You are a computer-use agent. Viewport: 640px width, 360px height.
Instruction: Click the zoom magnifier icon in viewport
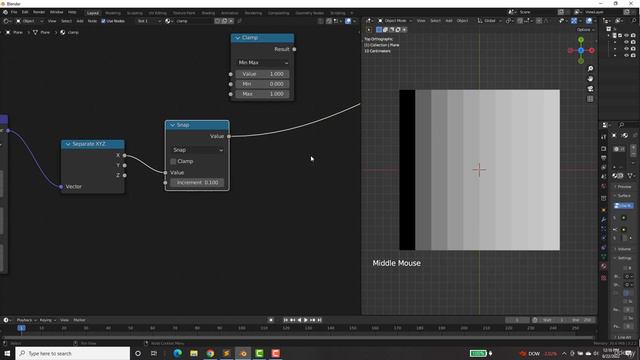click(590, 69)
